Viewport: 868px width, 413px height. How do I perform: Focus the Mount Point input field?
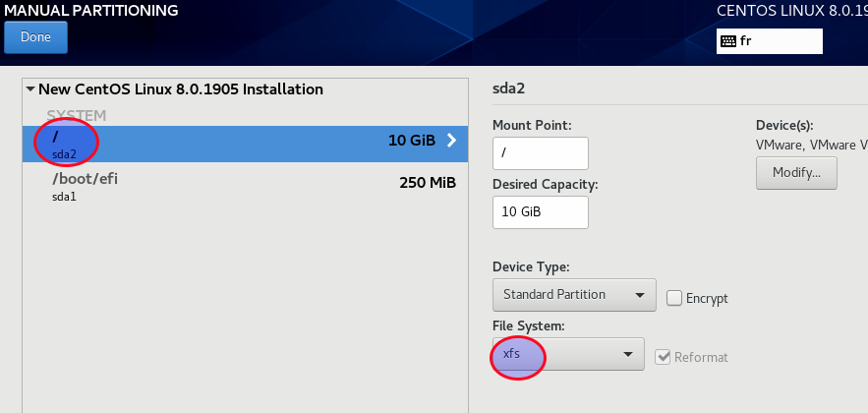coord(541,152)
